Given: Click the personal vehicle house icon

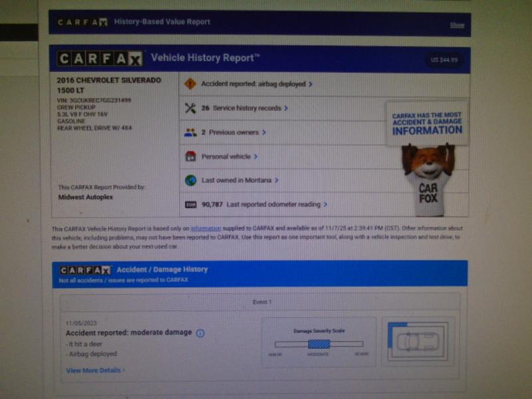Looking at the screenshot, I should pos(190,156).
